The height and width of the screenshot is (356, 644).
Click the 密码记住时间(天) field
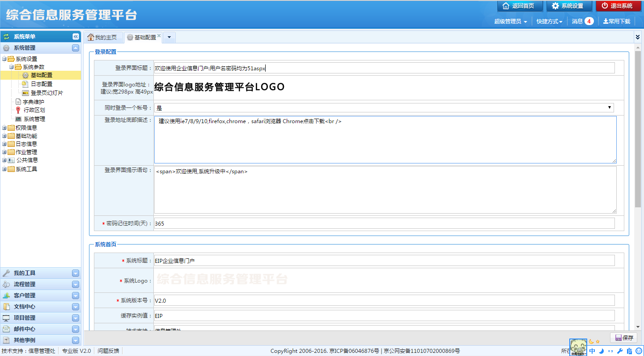tap(384, 223)
